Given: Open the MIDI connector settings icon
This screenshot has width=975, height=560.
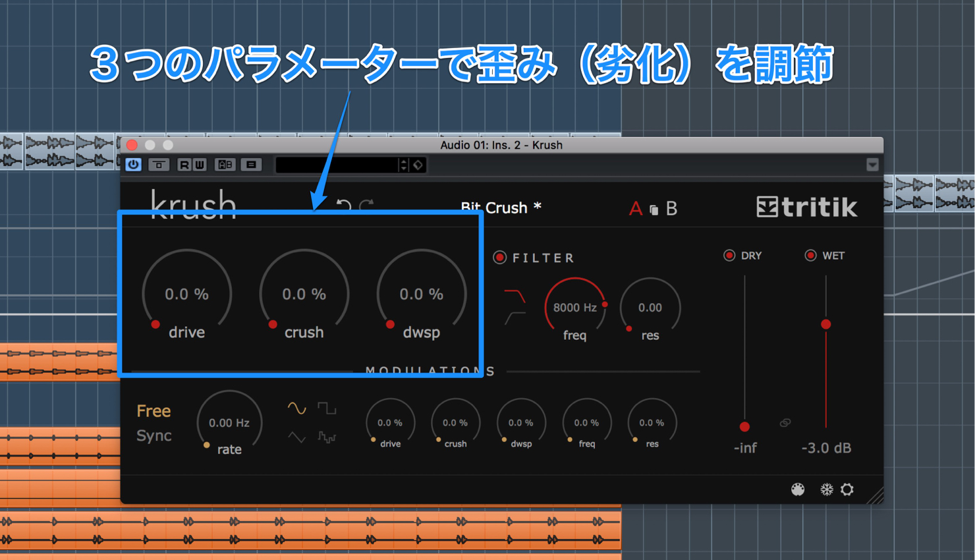Looking at the screenshot, I should tap(798, 490).
